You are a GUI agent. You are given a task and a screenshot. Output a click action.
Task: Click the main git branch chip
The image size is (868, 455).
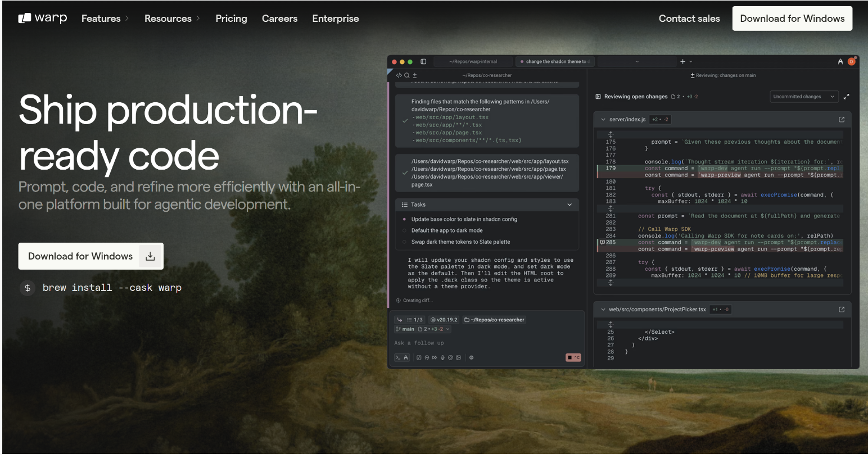405,329
